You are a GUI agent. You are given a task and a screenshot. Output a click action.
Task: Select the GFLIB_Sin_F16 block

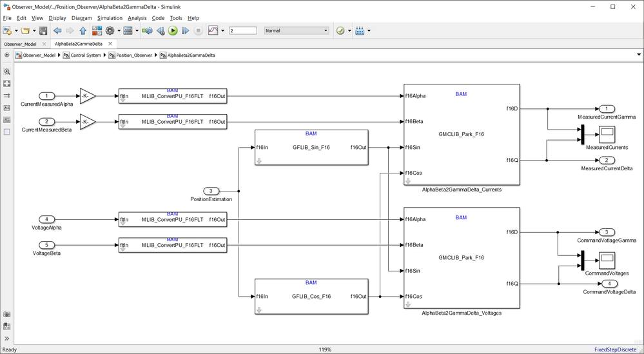pyautogui.click(x=311, y=148)
